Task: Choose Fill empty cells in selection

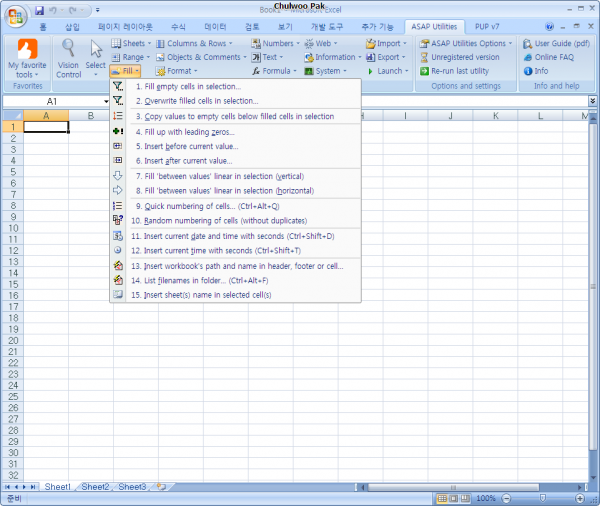Action: point(235,87)
